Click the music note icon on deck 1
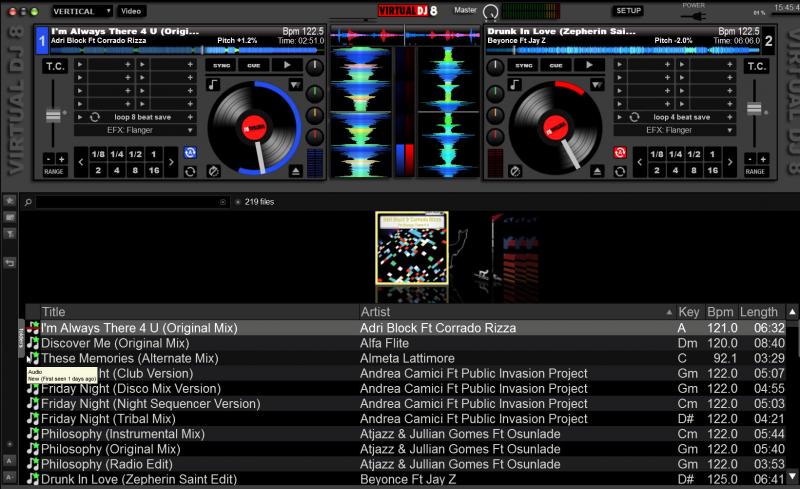800x489 pixels. (213, 85)
